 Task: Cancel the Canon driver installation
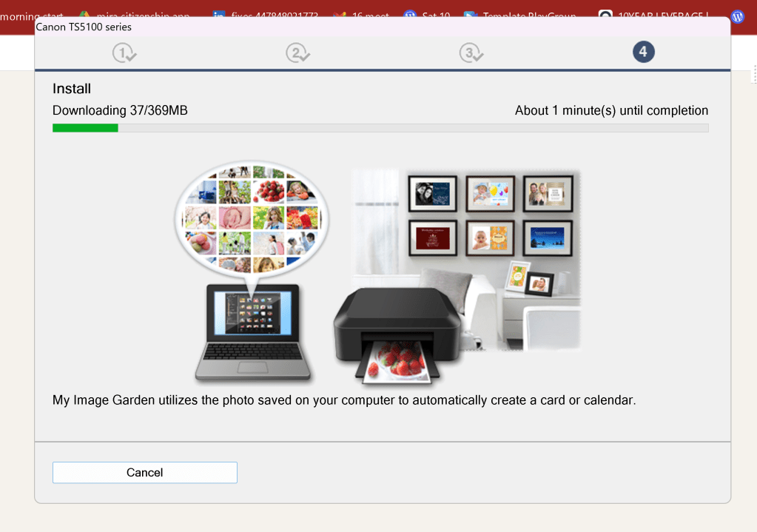(144, 472)
